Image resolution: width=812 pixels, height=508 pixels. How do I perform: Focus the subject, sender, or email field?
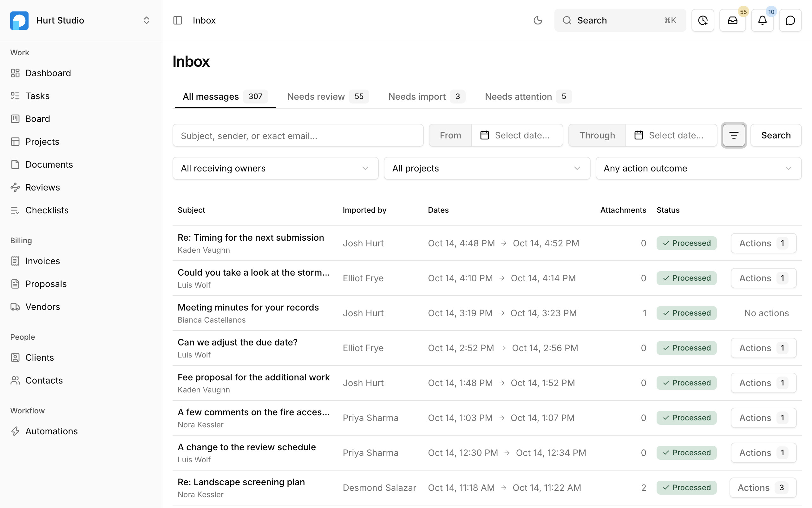tap(298, 135)
